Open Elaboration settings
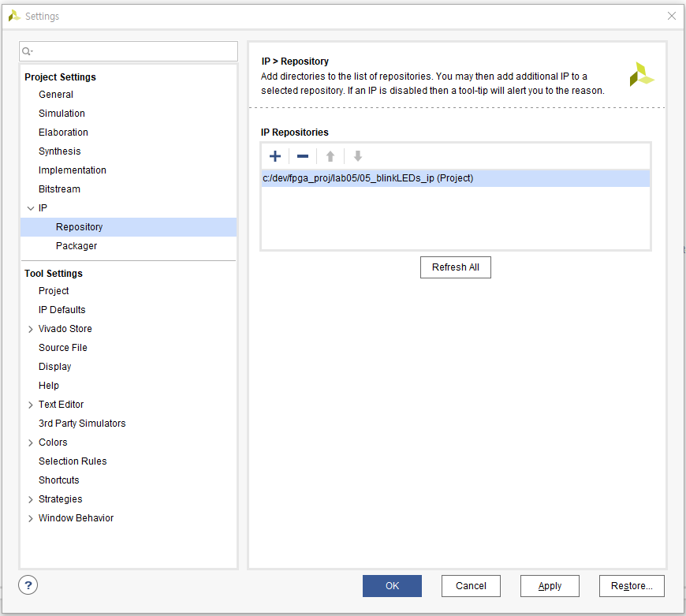 (63, 133)
